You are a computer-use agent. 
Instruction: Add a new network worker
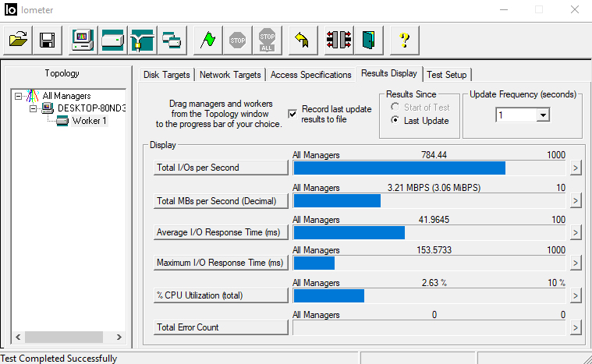(141, 39)
